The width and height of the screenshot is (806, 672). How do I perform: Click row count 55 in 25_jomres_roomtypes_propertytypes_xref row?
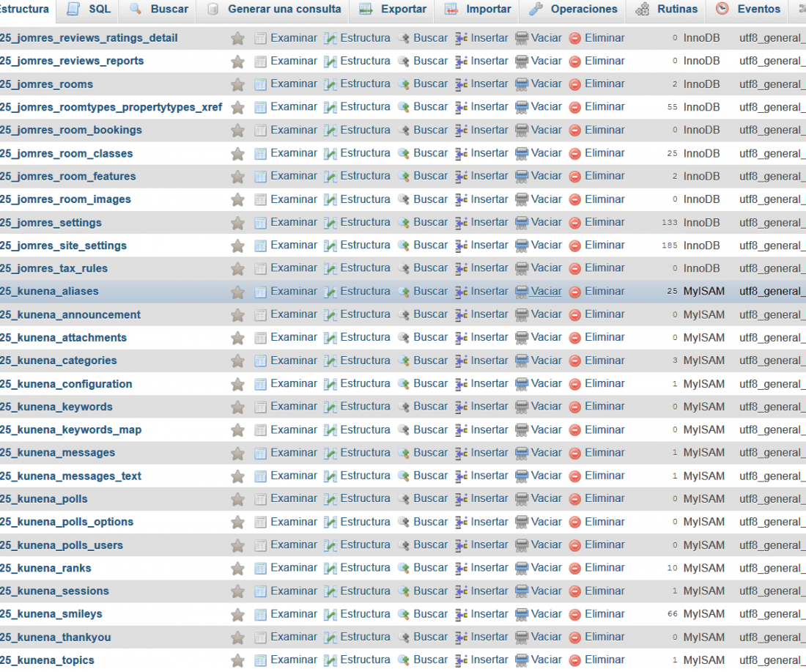(x=673, y=108)
